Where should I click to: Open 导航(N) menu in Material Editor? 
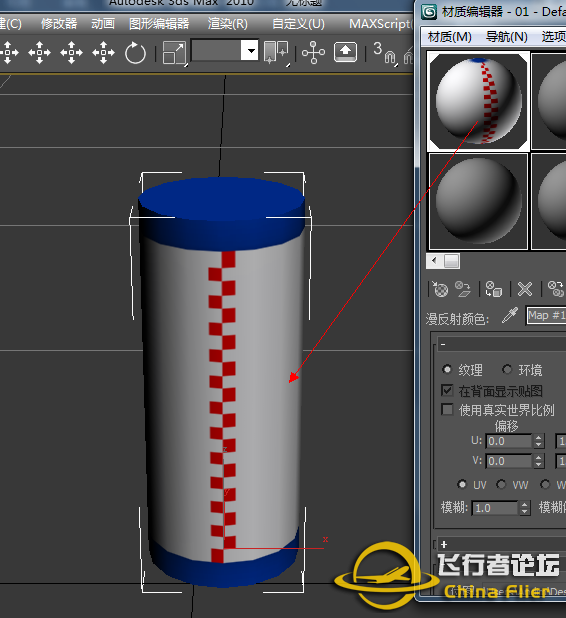506,37
